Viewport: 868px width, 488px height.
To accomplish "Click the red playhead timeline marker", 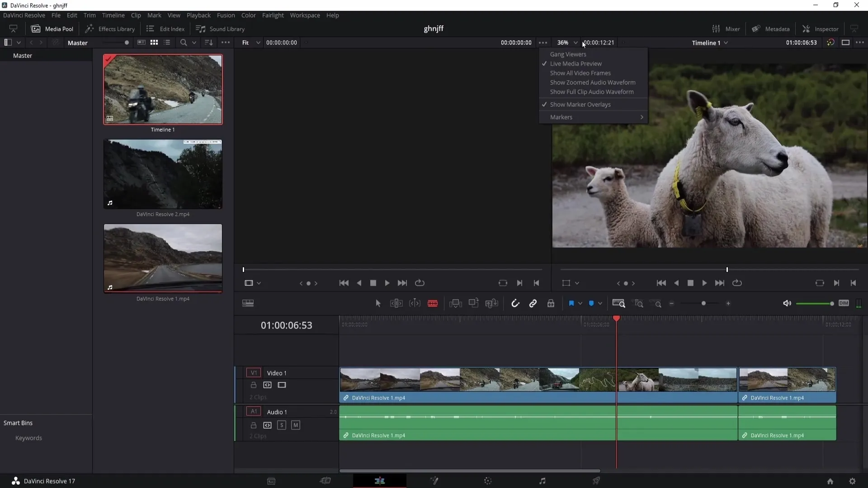I will click(617, 318).
